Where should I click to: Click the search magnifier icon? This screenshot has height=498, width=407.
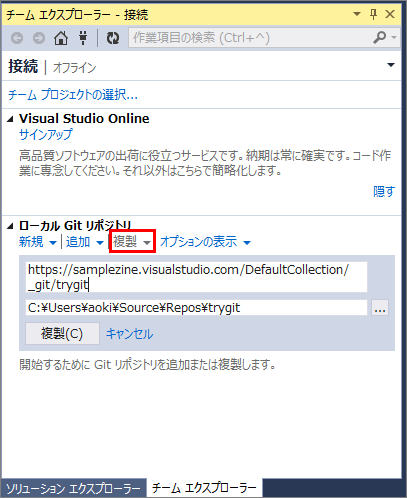380,38
